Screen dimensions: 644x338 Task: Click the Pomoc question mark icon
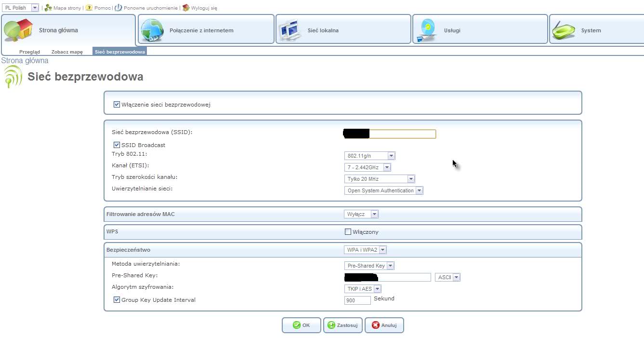point(89,8)
